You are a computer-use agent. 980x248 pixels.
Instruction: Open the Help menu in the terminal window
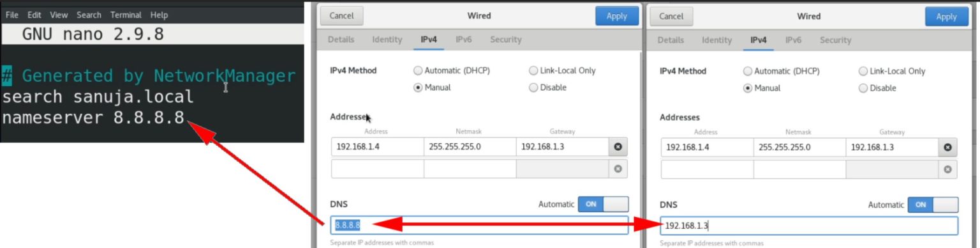tap(160, 15)
